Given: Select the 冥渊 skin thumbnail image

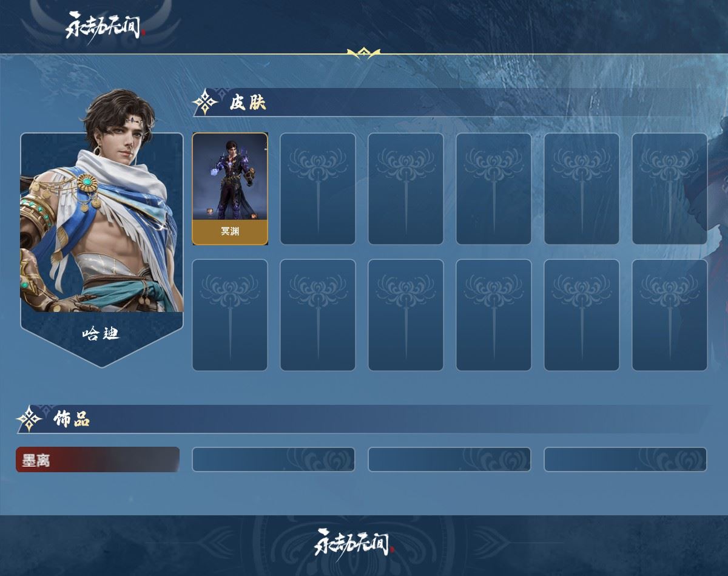Looking at the screenshot, I should pyautogui.click(x=230, y=177).
